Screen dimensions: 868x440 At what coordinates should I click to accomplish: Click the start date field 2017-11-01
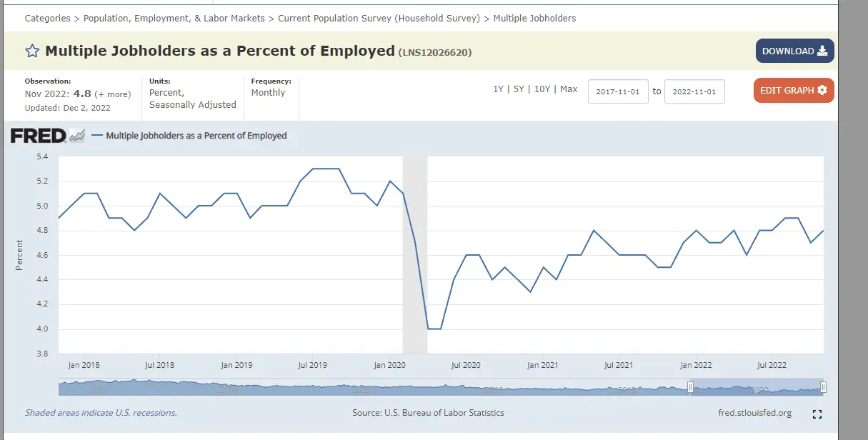click(x=618, y=91)
